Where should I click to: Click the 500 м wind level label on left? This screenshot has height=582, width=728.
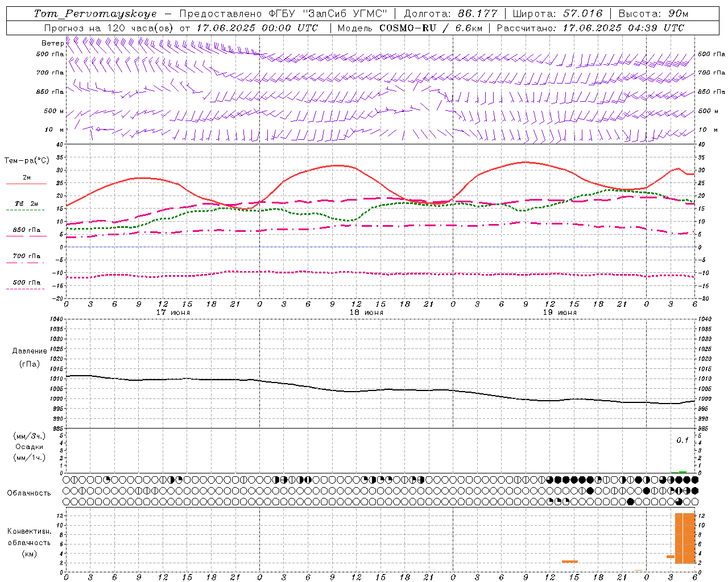coord(55,111)
